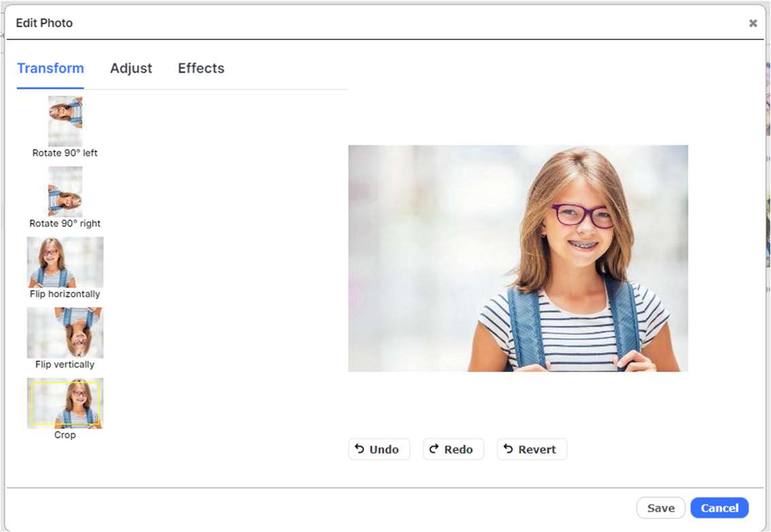This screenshot has height=532, width=771.
Task: Click the 'Rotate 90° right' label
Action: pyautogui.click(x=65, y=224)
